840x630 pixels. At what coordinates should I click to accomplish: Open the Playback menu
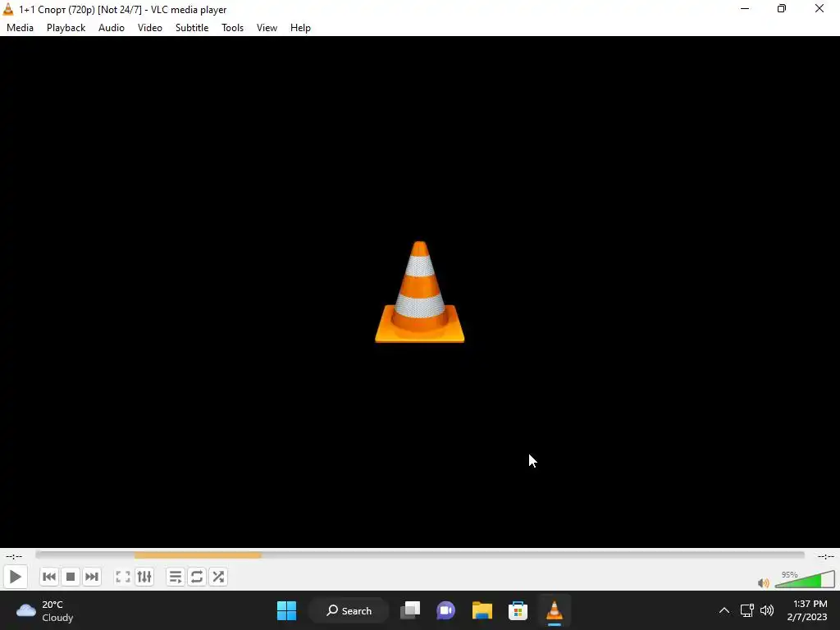66,28
